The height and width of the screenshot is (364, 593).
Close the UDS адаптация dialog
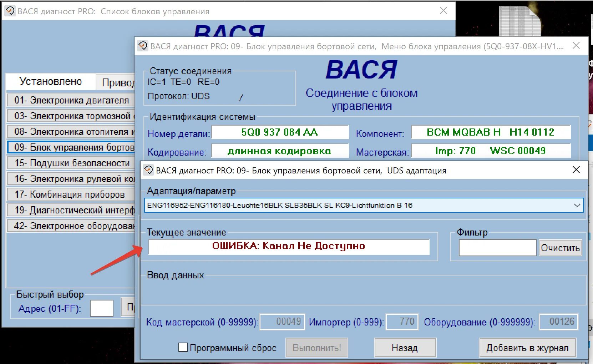[576, 170]
